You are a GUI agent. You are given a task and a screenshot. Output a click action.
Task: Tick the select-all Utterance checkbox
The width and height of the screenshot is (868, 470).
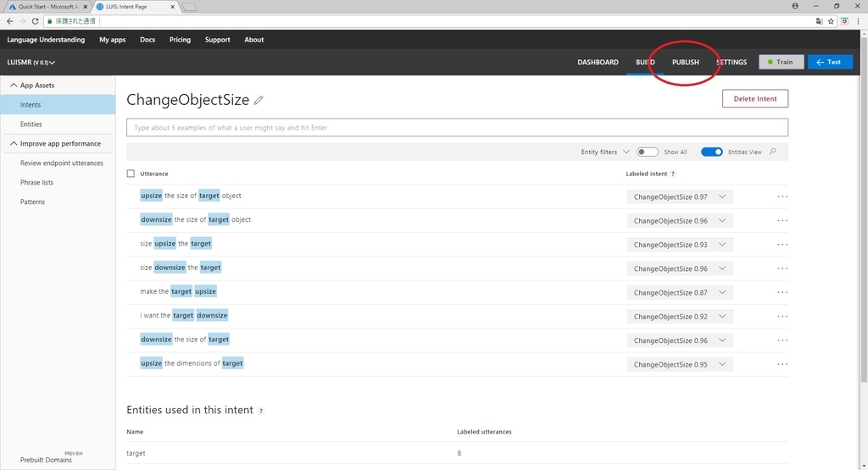tap(131, 174)
